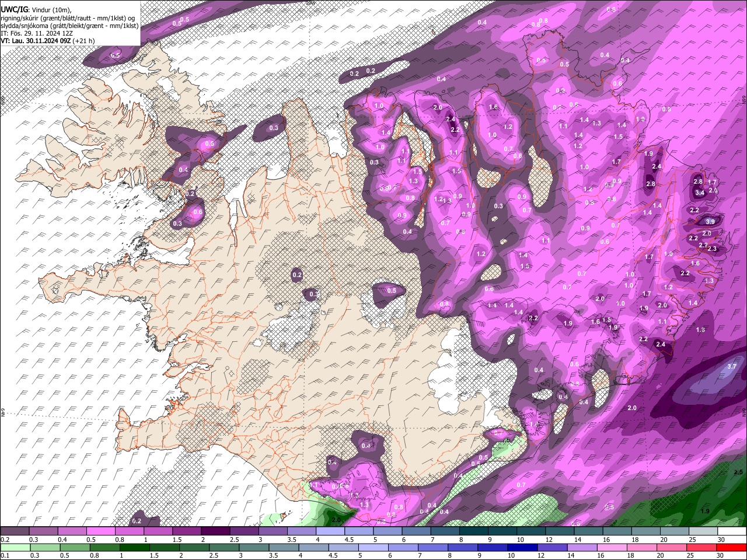
Task: Pick the 20 swatch in the lower legend row
Action: (672, 548)
